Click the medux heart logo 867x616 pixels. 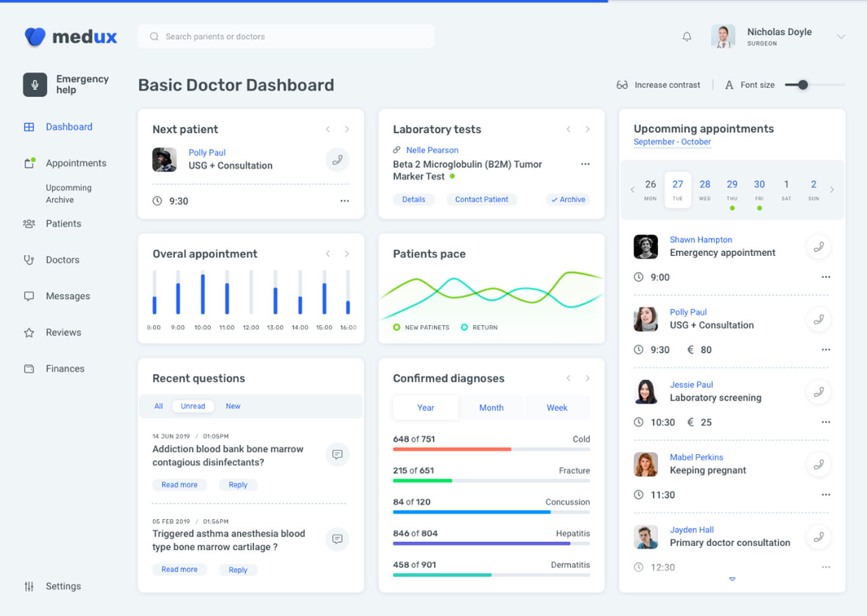[x=35, y=36]
